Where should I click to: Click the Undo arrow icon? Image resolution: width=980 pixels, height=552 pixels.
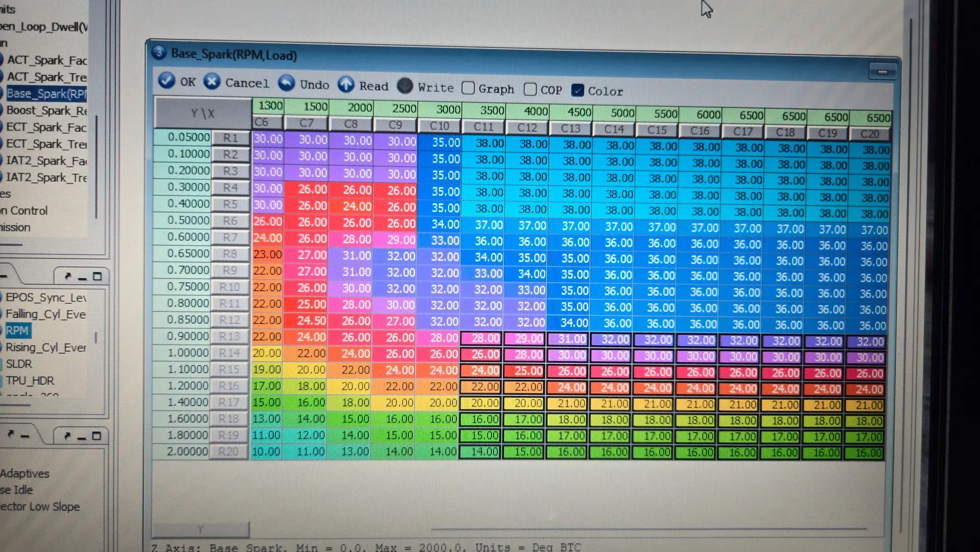click(286, 83)
